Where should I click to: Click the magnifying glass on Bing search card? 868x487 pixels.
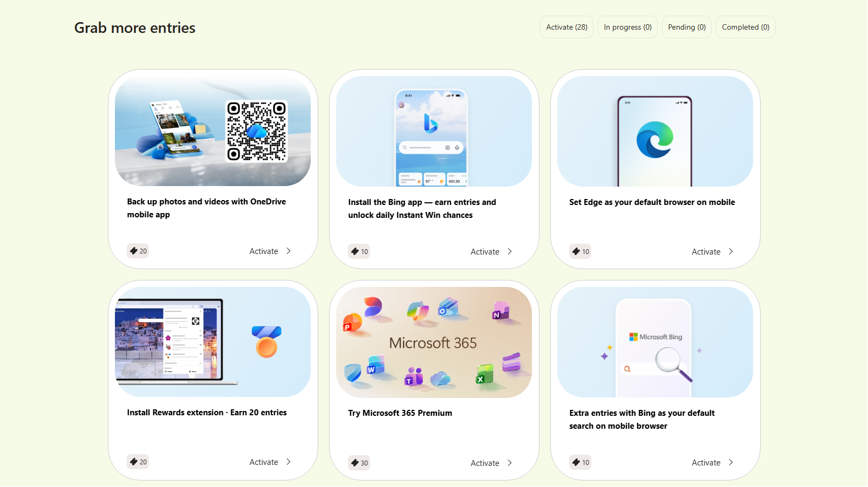point(673,363)
